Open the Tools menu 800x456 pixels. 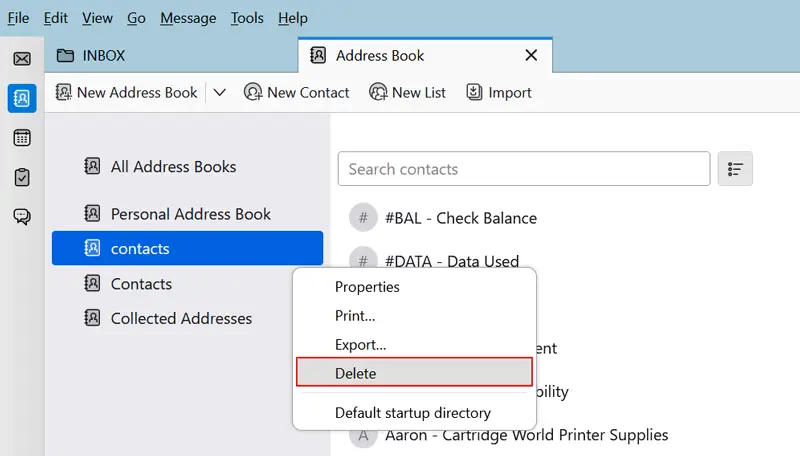click(x=247, y=18)
